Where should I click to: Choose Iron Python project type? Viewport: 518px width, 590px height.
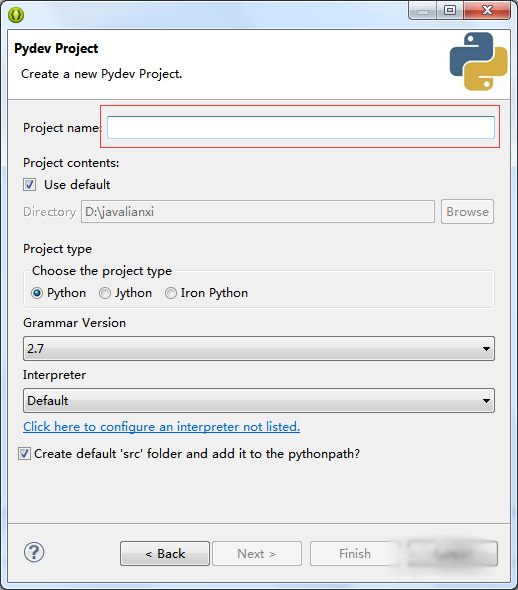point(170,293)
